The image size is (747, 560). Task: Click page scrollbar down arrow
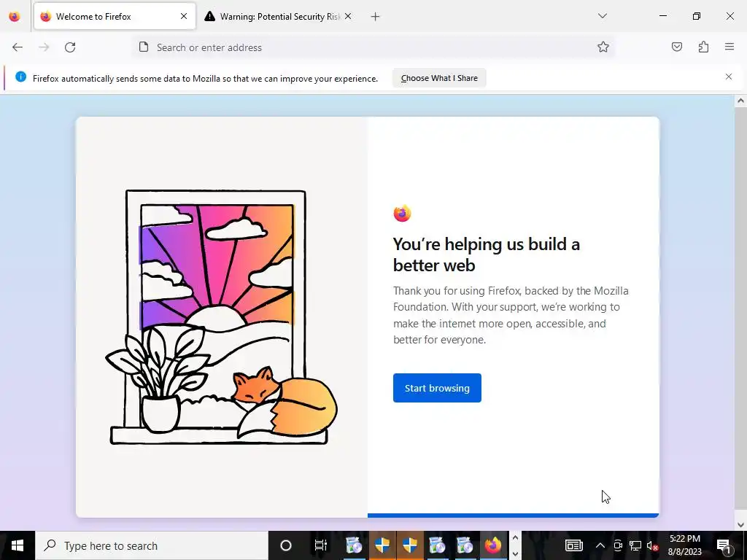740,525
